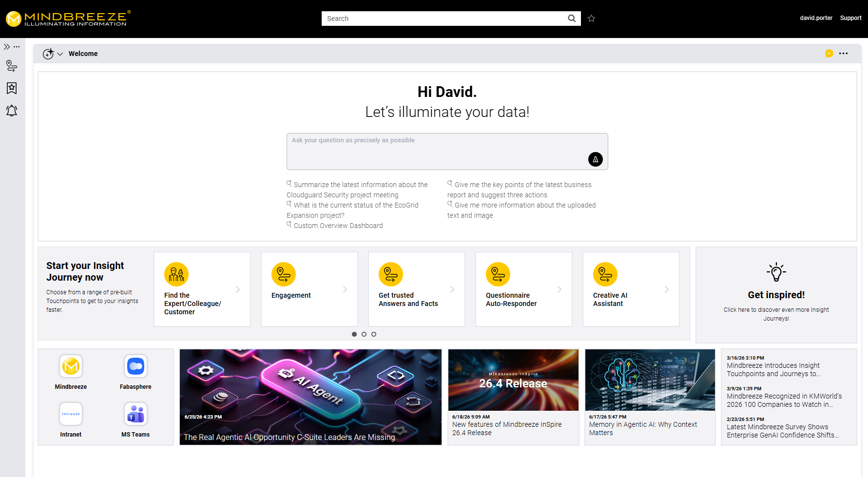Click the send question arrow button

point(596,159)
